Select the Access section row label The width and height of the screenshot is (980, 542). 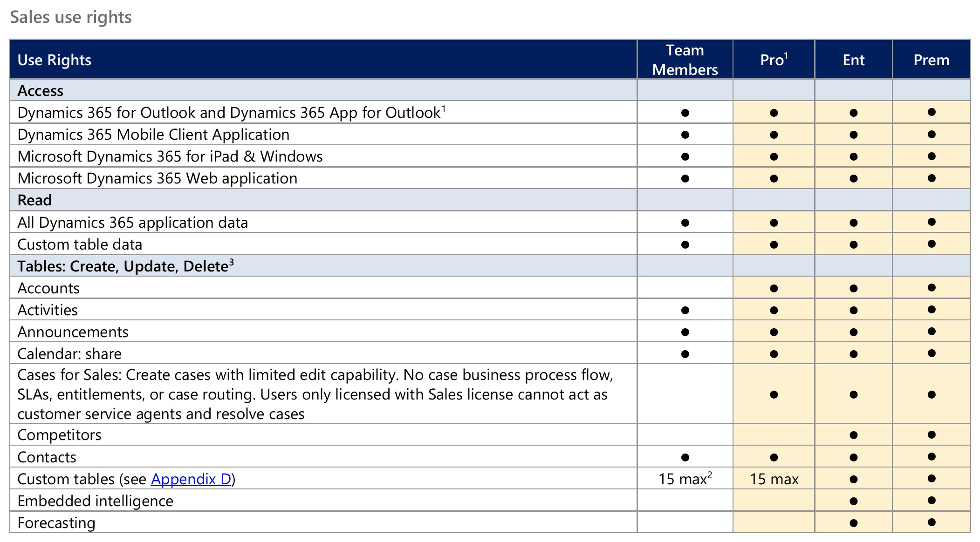click(x=40, y=91)
